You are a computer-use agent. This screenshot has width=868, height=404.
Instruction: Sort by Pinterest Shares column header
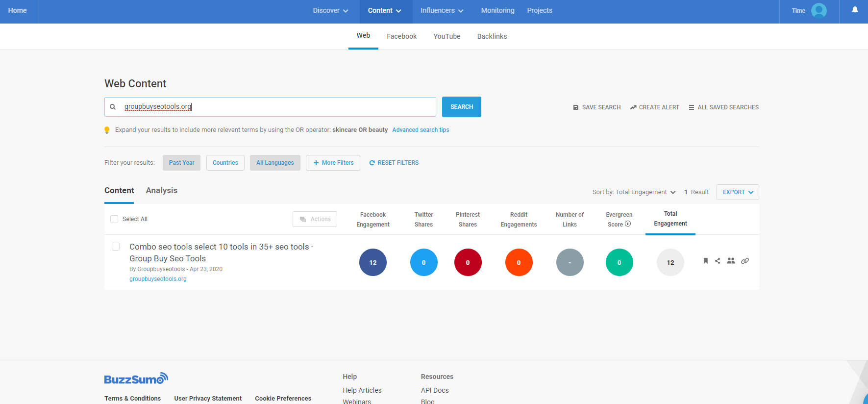pos(468,220)
